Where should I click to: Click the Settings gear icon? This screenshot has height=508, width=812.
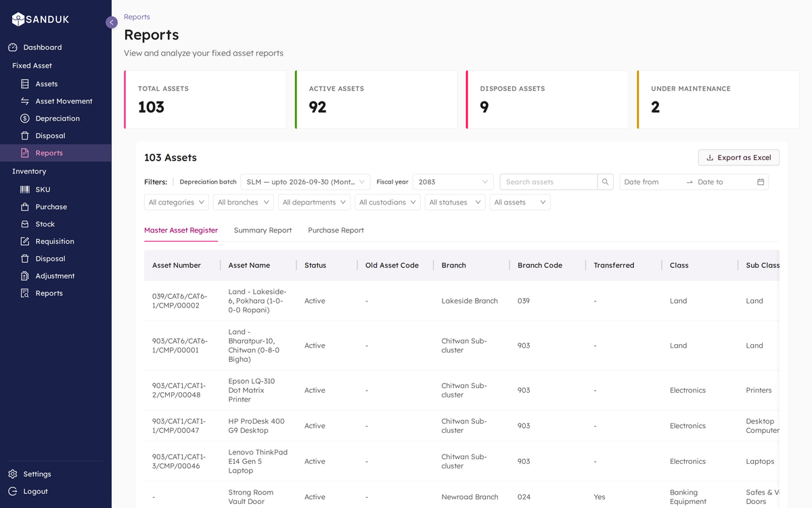coord(13,474)
